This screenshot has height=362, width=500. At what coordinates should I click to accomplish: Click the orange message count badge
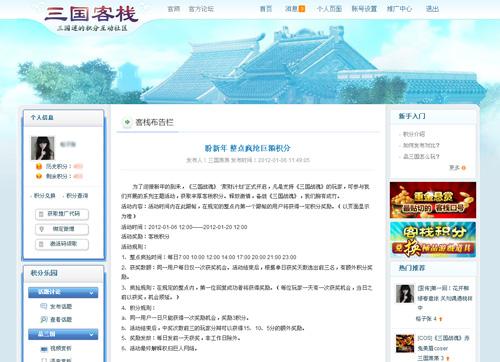pos(302,9)
